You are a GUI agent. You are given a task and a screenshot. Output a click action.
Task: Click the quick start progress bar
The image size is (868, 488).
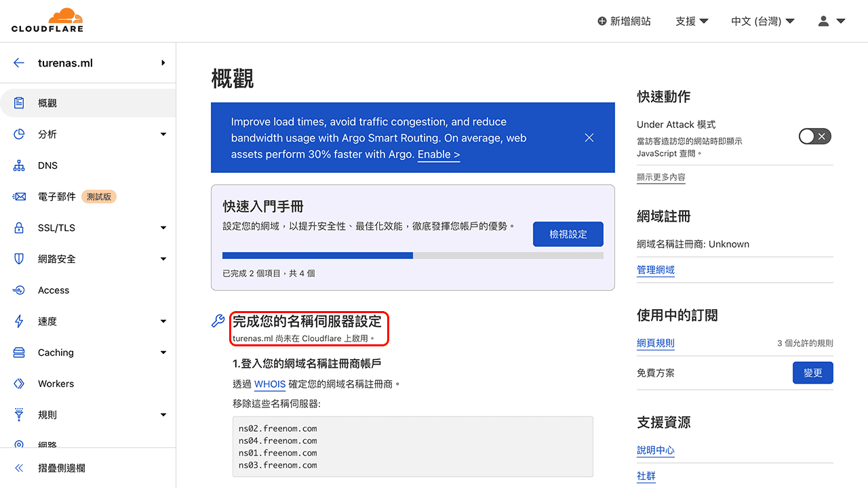click(412, 256)
